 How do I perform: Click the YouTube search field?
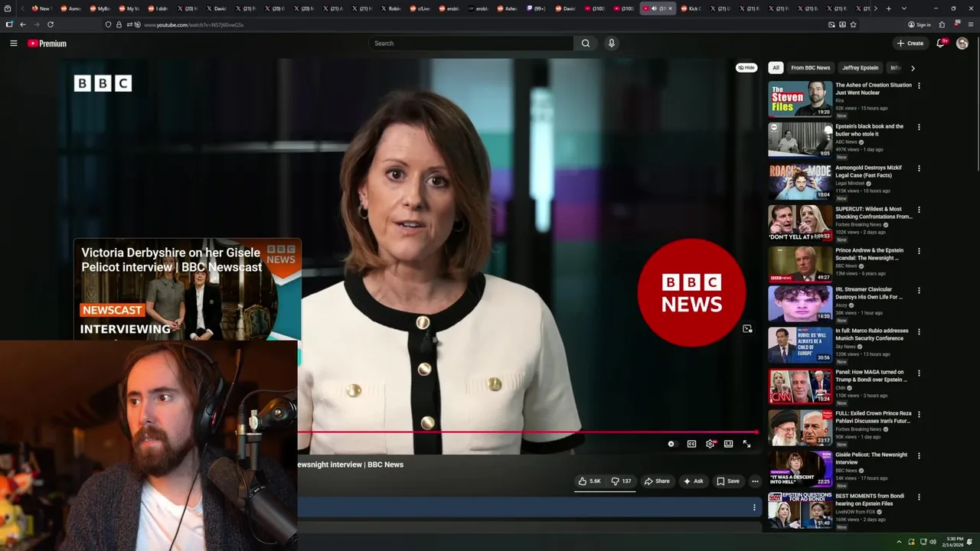coord(471,44)
